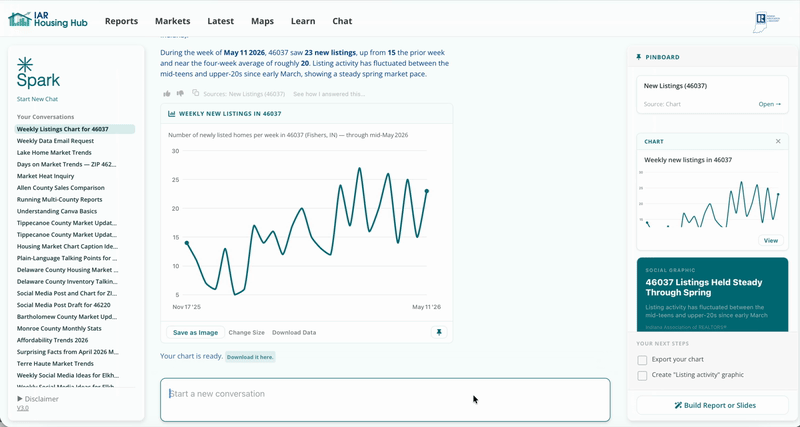
Task: Open Running Multi-County Reports conversation
Action: [60, 199]
